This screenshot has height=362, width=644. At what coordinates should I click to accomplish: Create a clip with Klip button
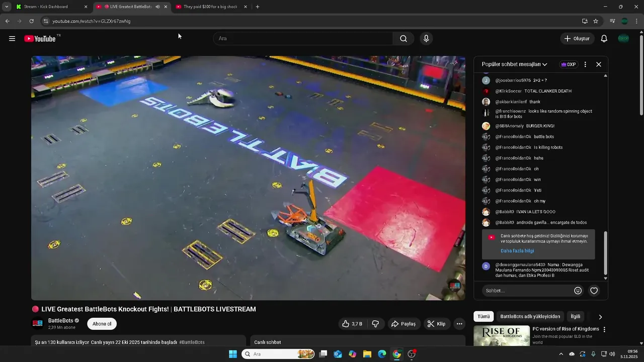437,324
